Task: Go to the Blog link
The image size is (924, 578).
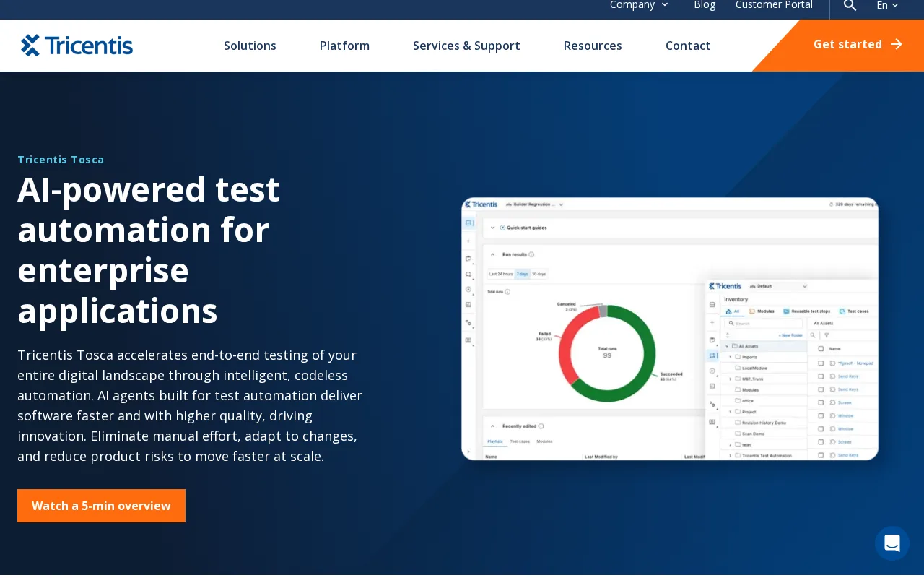Action: coord(705,5)
